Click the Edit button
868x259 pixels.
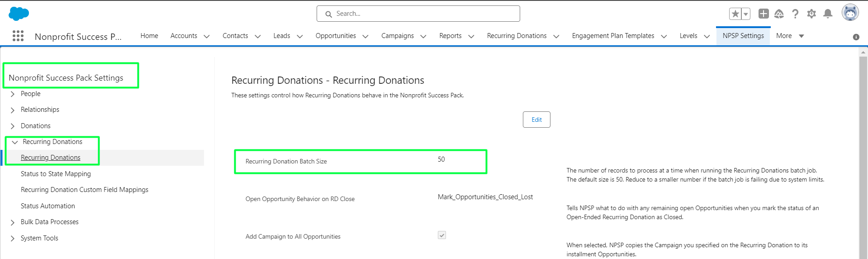point(536,120)
